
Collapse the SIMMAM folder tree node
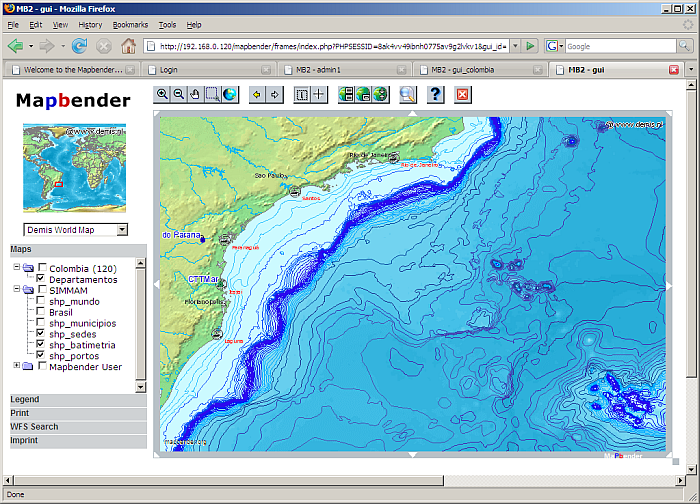pyautogui.click(x=16, y=290)
